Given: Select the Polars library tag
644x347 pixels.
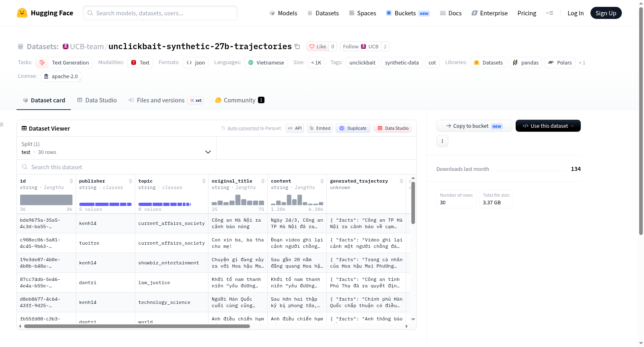Looking at the screenshot, I should (x=560, y=62).
